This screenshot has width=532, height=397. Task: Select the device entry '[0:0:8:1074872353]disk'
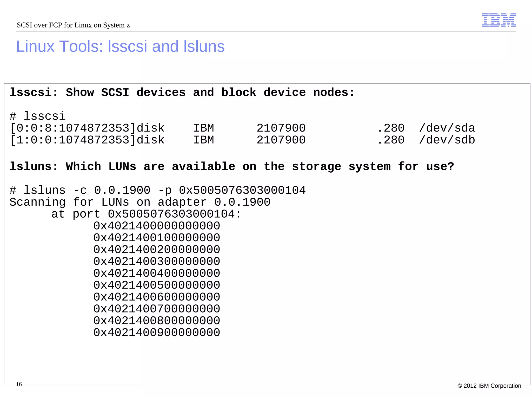point(87,128)
